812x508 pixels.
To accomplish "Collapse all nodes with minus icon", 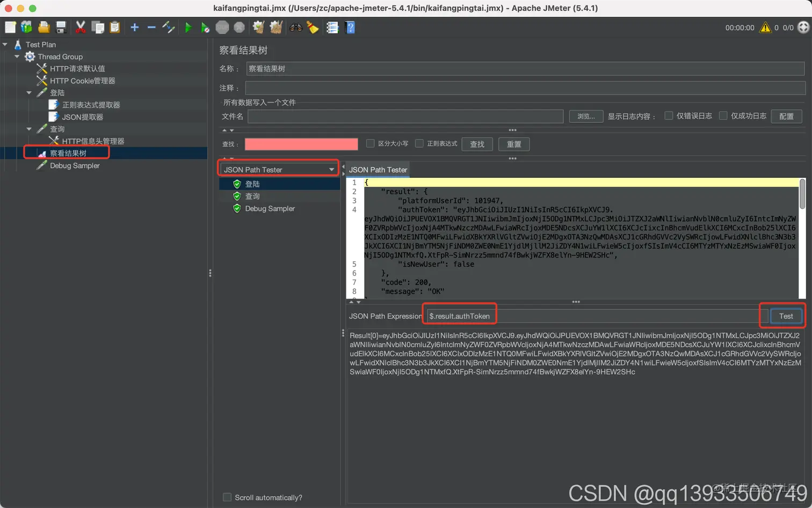I will [151, 27].
